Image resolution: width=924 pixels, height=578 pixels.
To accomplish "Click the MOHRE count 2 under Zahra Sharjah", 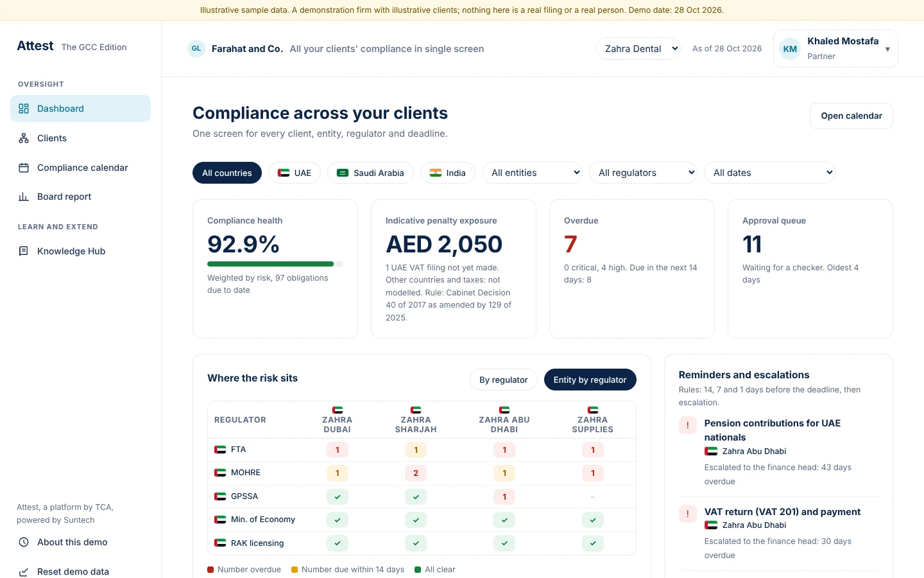I will (x=416, y=473).
